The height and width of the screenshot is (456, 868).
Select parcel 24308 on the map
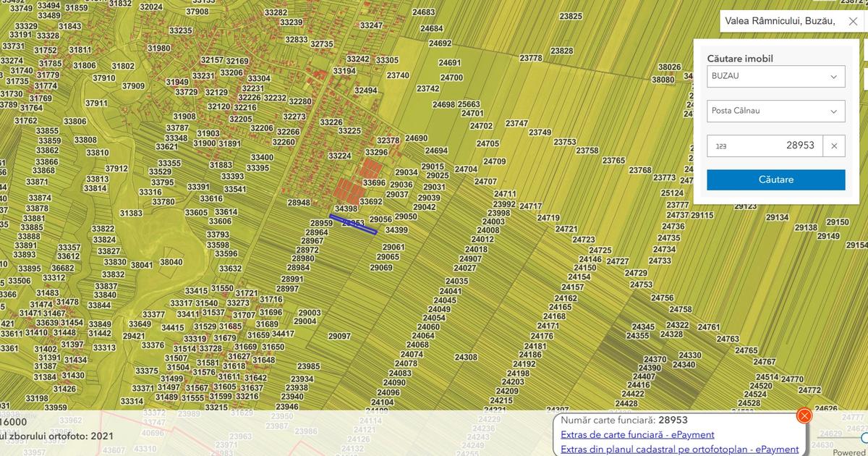point(466,358)
